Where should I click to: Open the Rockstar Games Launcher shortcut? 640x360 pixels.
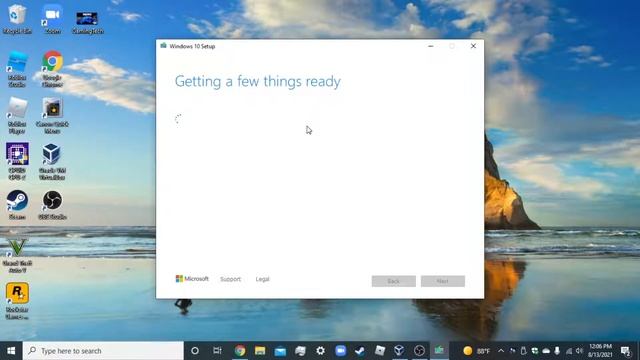tap(17, 301)
